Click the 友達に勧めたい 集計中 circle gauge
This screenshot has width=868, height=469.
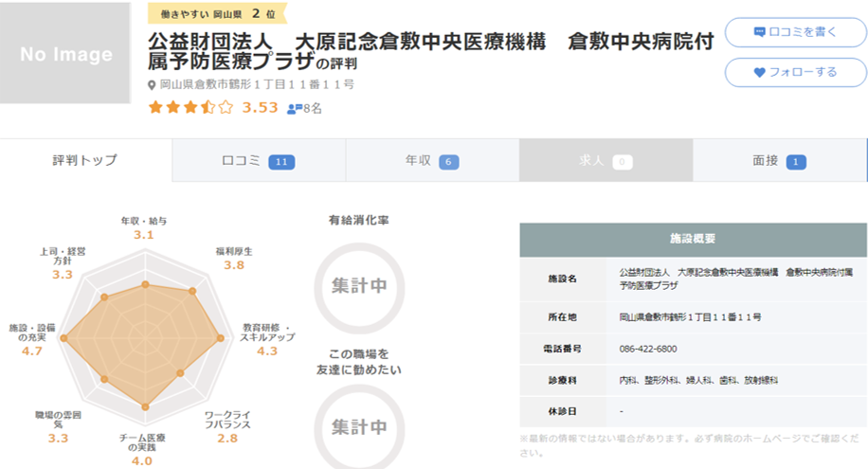pyautogui.click(x=359, y=427)
